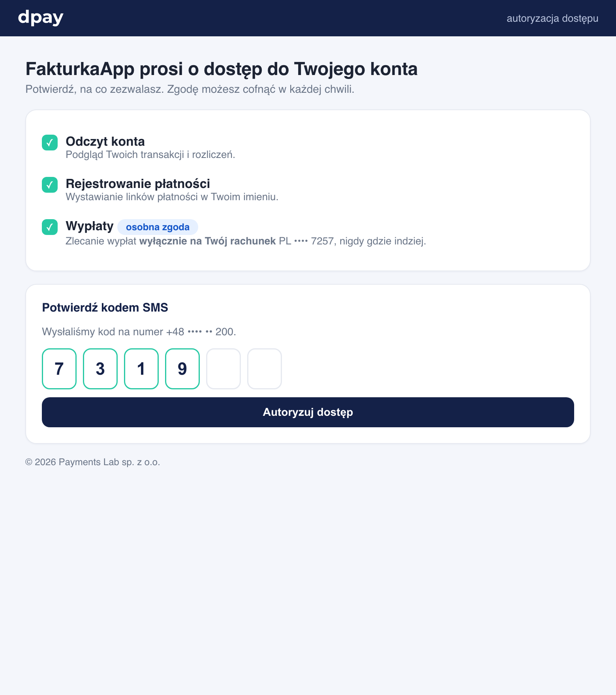Click the Rejestrowanie płatności label
This screenshot has width=616, height=695.
[x=138, y=184]
